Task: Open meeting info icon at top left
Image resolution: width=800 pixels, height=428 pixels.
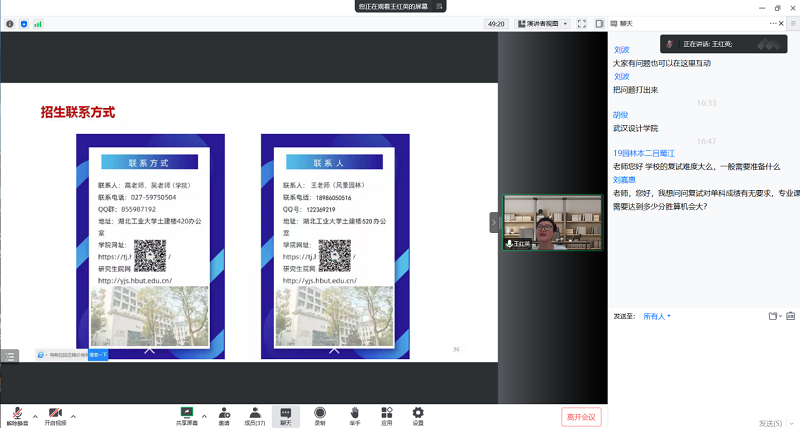Action: point(10,24)
